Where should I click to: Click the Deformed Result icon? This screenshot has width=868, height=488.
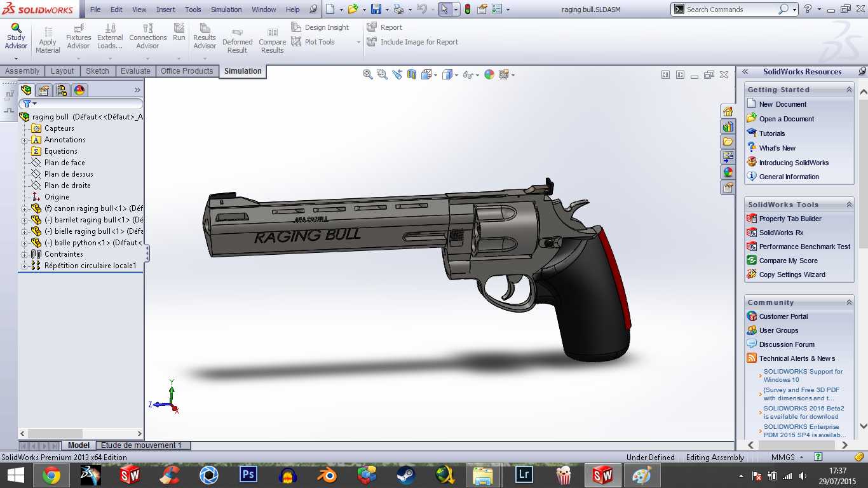pyautogui.click(x=237, y=41)
